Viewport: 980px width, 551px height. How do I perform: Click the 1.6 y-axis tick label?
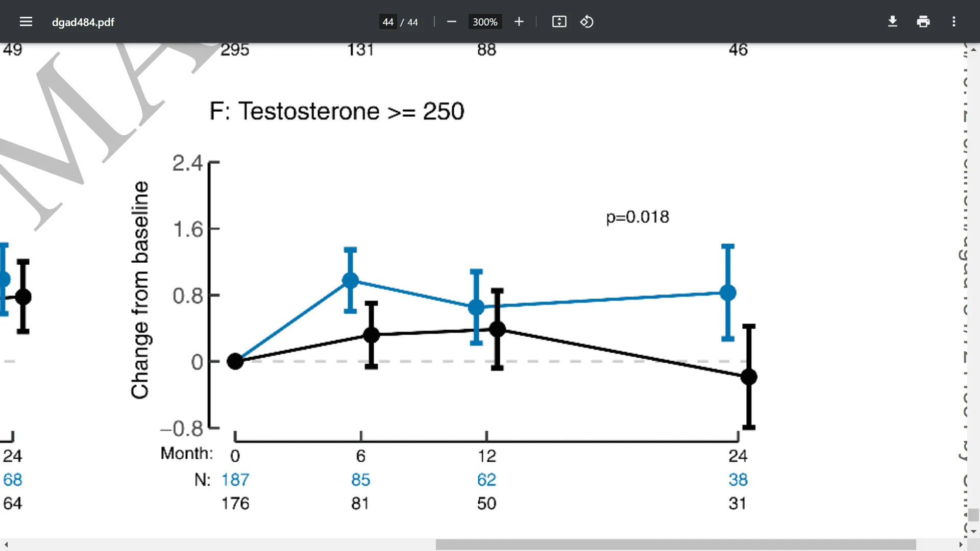[188, 229]
